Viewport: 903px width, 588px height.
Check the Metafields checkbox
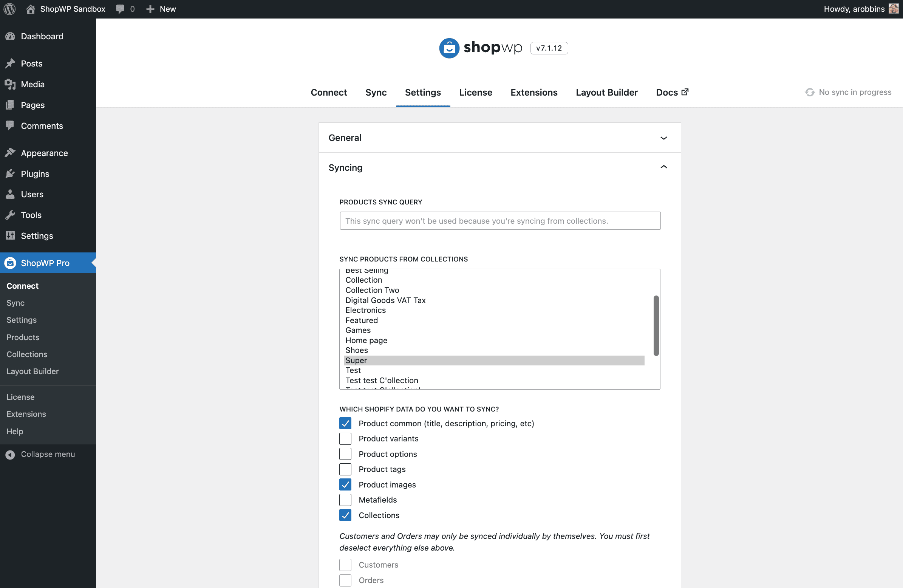click(x=345, y=500)
